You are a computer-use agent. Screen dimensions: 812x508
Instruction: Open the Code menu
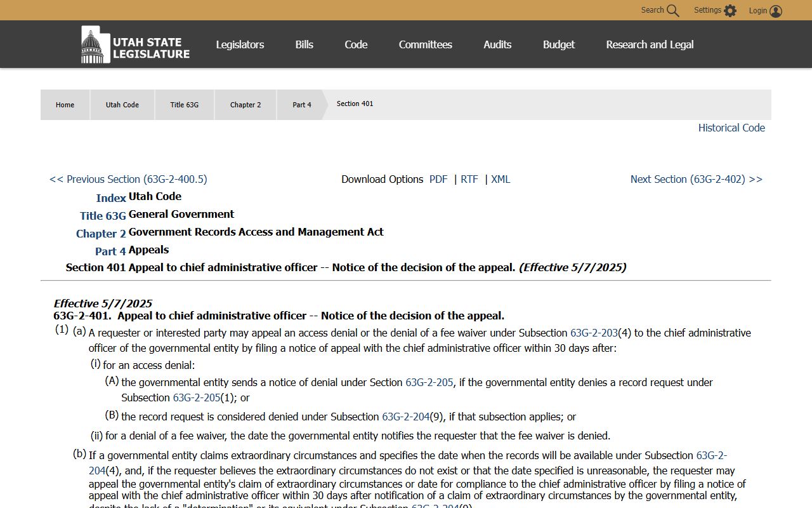coord(356,44)
